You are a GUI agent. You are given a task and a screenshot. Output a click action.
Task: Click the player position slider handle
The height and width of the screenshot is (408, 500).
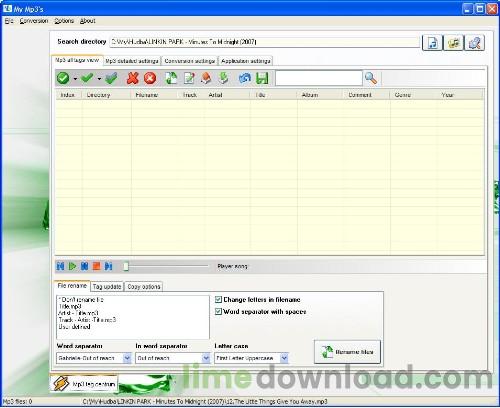126,266
